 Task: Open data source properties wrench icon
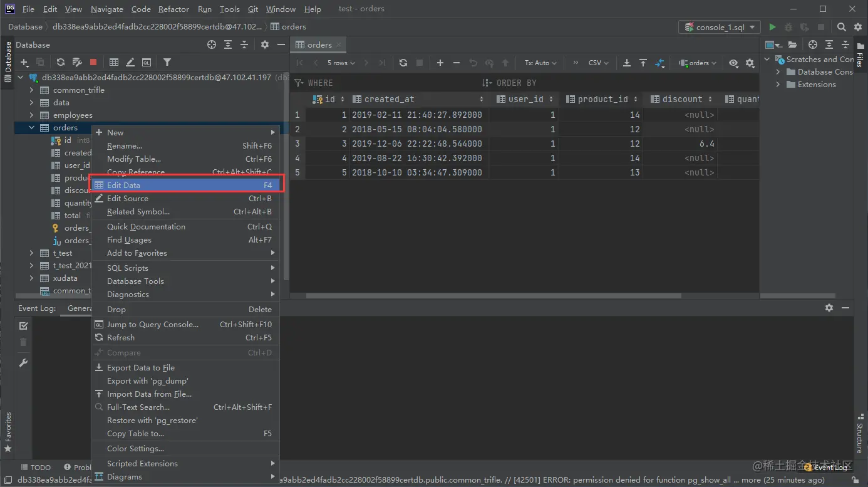(x=77, y=62)
